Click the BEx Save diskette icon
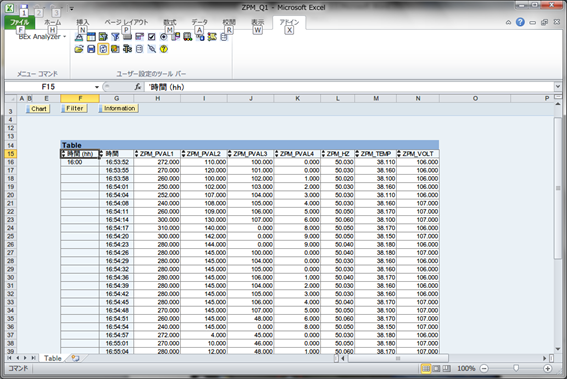This screenshot has height=379, width=567. (x=91, y=49)
